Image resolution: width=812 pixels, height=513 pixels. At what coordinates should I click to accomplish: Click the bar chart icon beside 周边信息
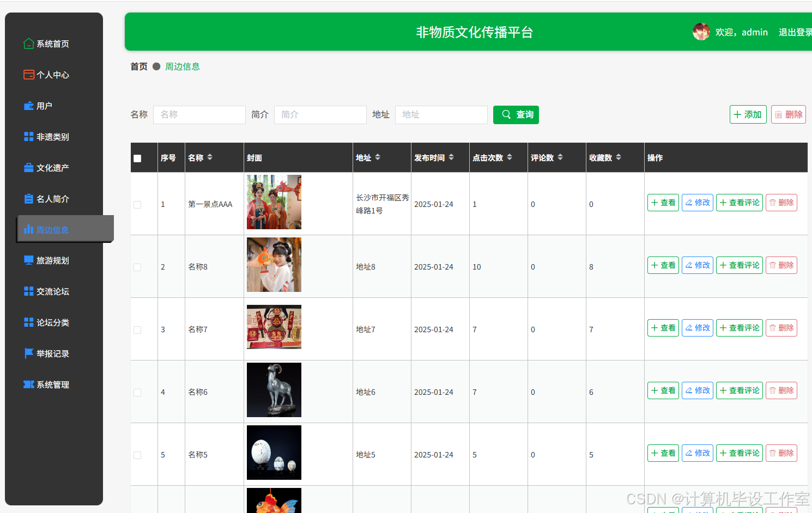pos(29,229)
